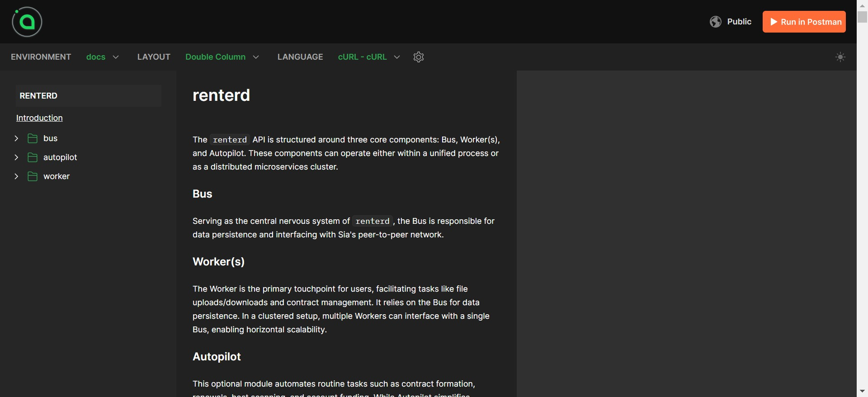Viewport: 868px width, 397px height.
Task: Expand the bus folder chevron
Action: (x=16, y=138)
